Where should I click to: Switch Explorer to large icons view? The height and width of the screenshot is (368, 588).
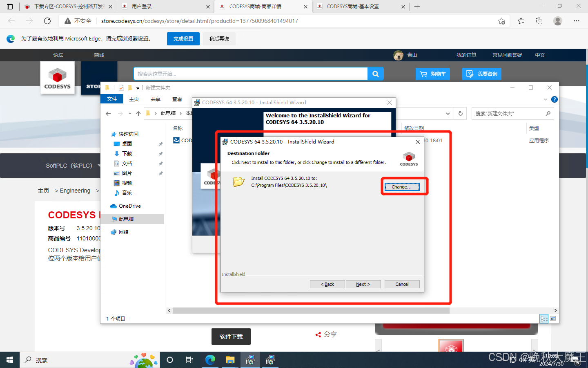tap(553, 319)
